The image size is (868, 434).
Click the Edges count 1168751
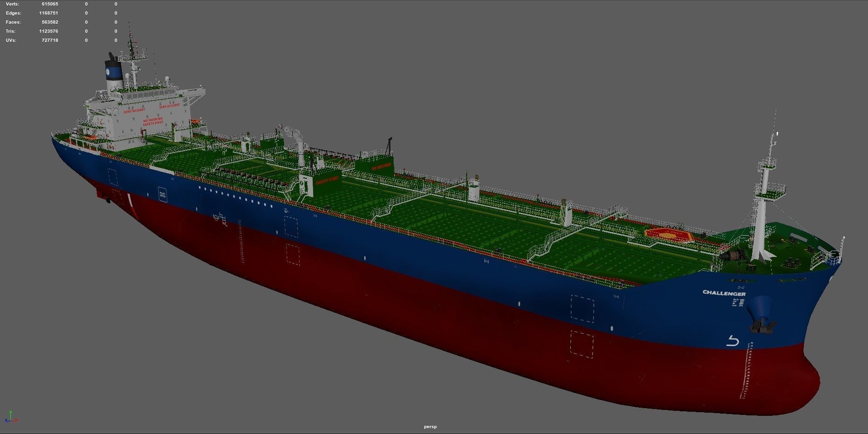pyautogui.click(x=49, y=13)
